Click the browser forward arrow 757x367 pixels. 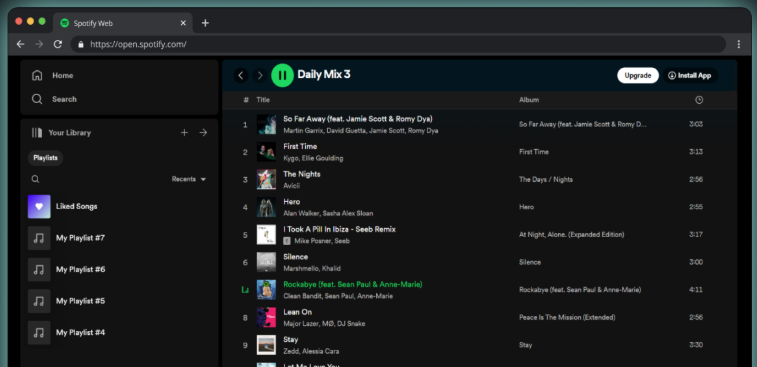39,44
